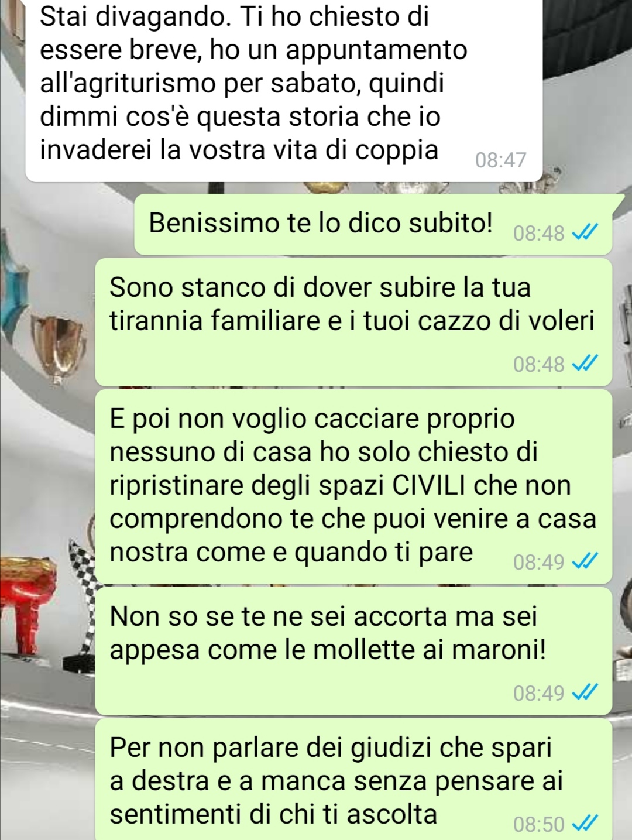Tap the read receipt ticks on 'Benissimo te lo dico subito!'
This screenshot has height=840, width=632.
pyautogui.click(x=583, y=234)
